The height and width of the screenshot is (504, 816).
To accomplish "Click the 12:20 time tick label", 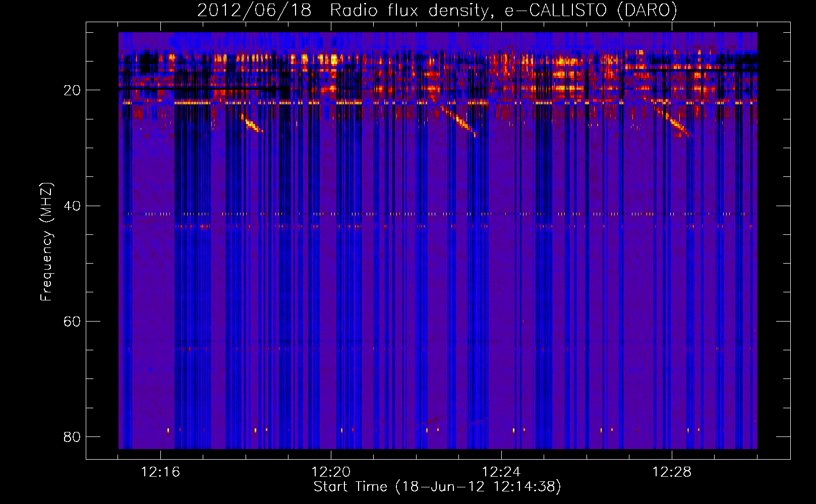I will click(x=331, y=472).
